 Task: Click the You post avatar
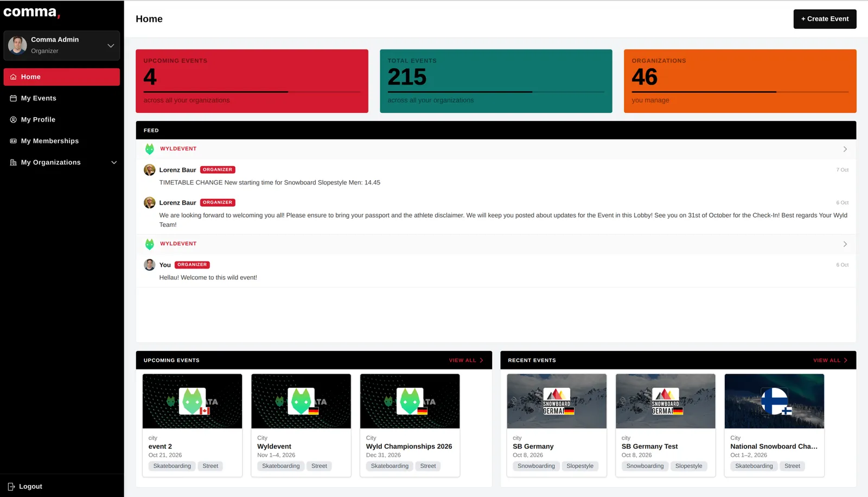(x=150, y=265)
